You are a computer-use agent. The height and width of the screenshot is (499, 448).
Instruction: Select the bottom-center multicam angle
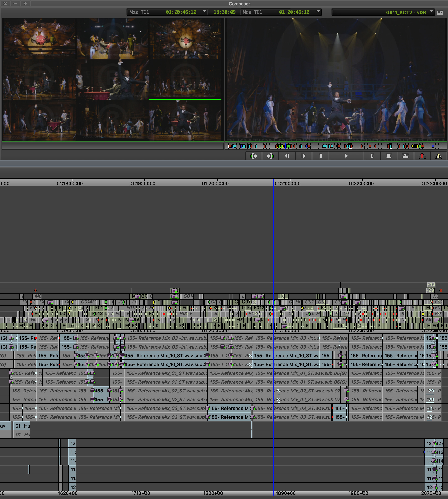[113, 121]
